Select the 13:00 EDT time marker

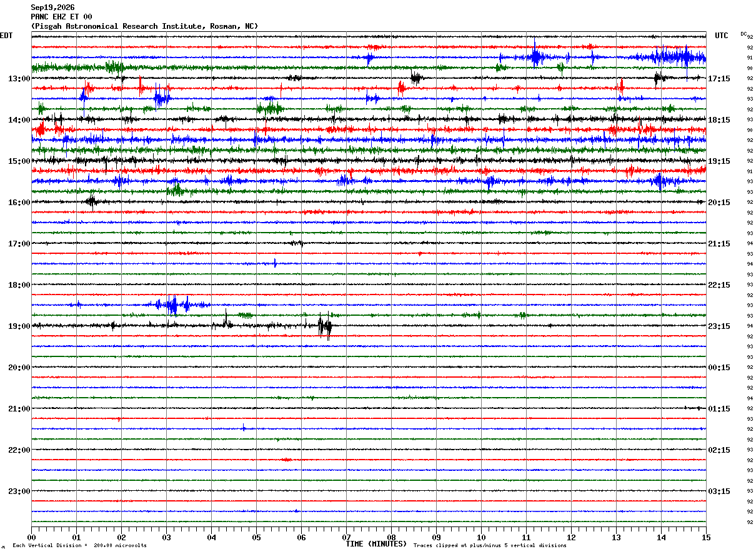(19, 78)
